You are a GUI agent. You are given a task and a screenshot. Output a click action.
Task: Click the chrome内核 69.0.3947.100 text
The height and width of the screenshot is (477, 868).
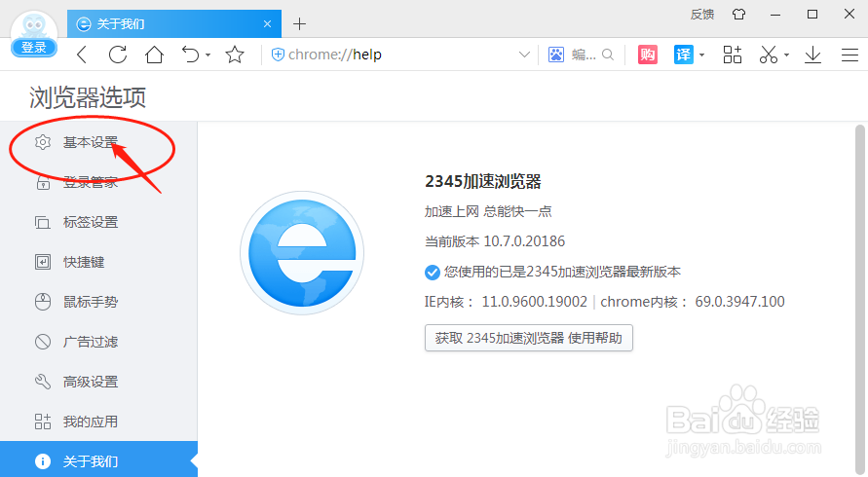693,302
